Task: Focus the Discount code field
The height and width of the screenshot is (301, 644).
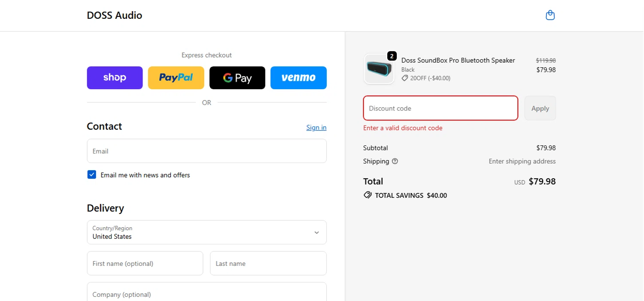Action: pos(440,108)
